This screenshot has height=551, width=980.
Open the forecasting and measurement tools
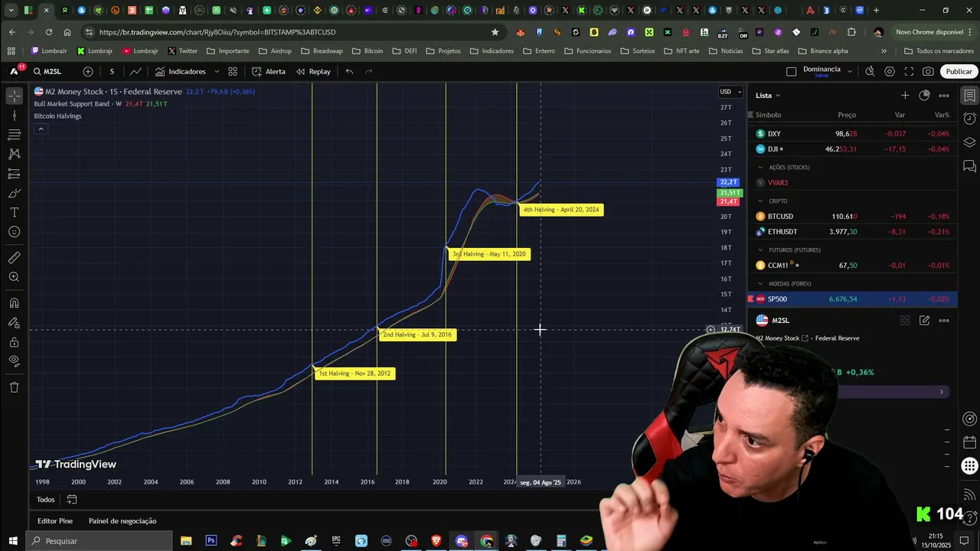tap(14, 174)
